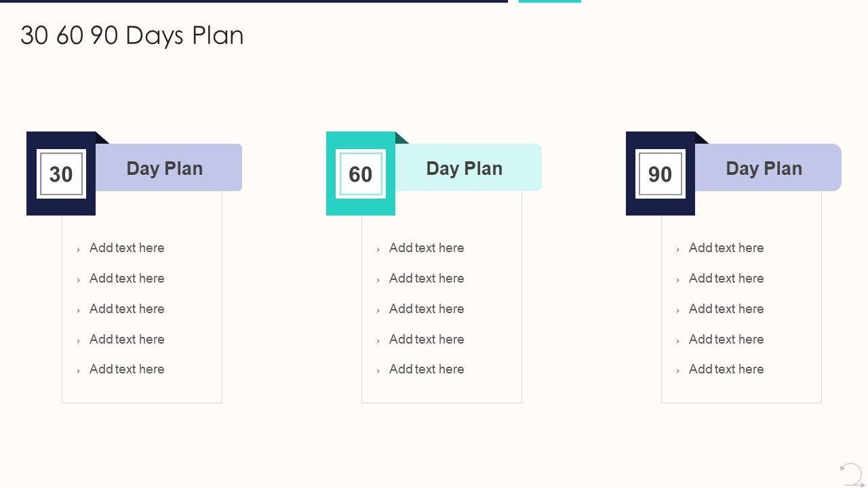The width and height of the screenshot is (868, 488).
Task: Click the teal accent bar at top
Action: click(550, 1)
